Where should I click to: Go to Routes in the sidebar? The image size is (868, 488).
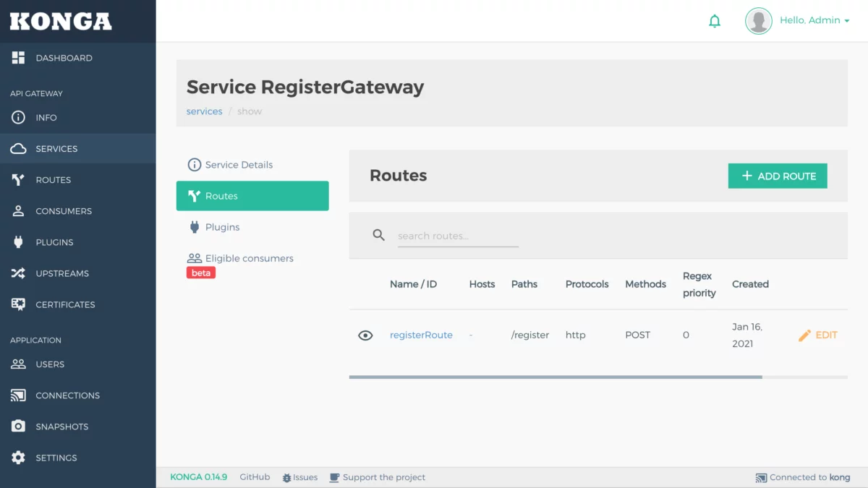coord(53,180)
